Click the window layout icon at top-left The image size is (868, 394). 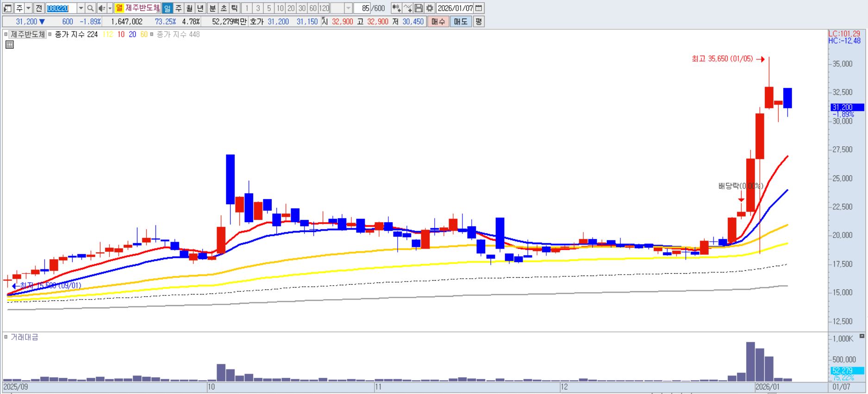8,8
